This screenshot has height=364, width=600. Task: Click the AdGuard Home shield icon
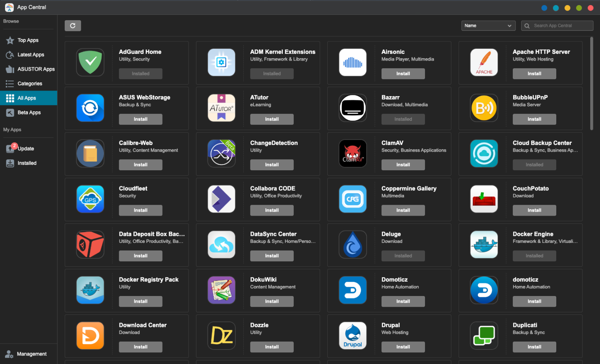pos(90,62)
